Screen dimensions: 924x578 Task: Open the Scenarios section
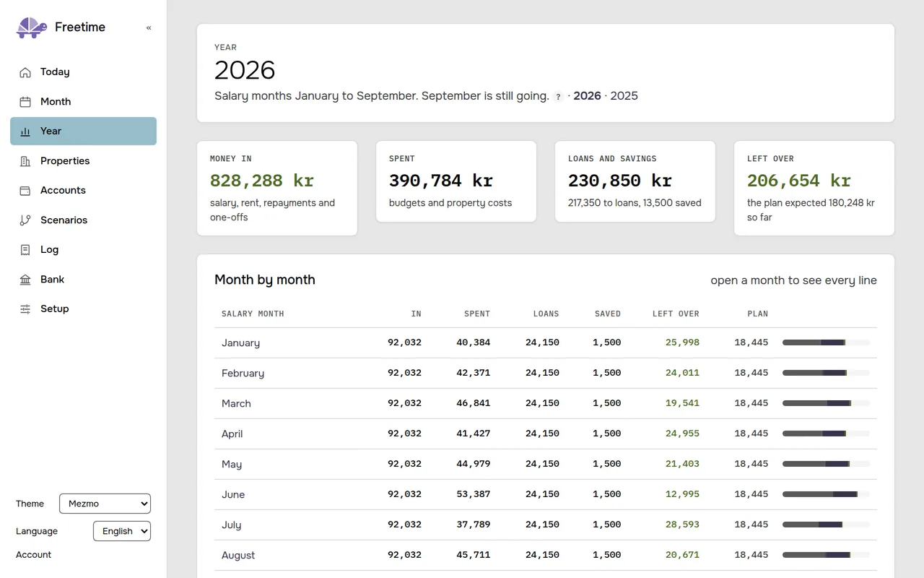point(83,220)
